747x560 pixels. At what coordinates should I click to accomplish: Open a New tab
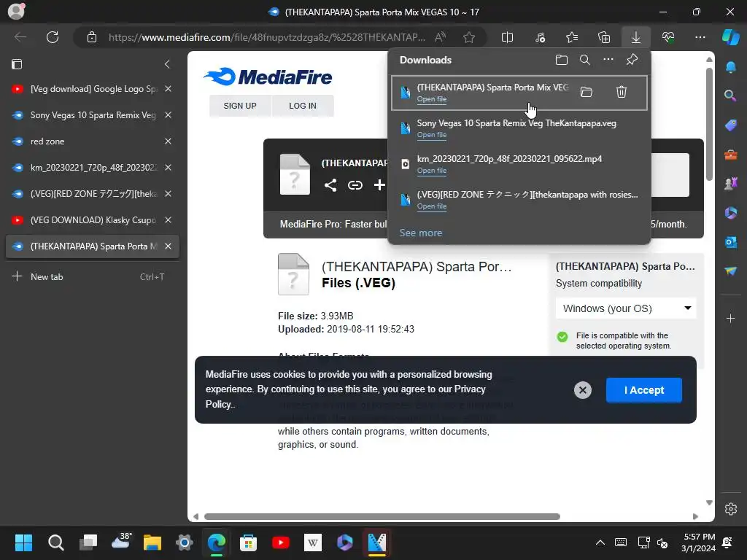(93, 276)
